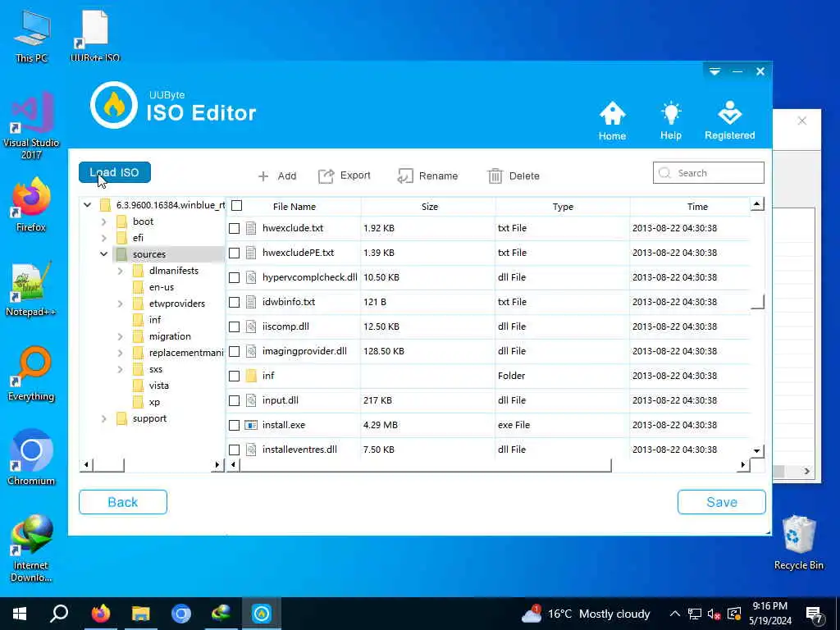Image resolution: width=840 pixels, height=630 pixels.
Task: Open the This PC desktop icon
Action: click(32, 38)
